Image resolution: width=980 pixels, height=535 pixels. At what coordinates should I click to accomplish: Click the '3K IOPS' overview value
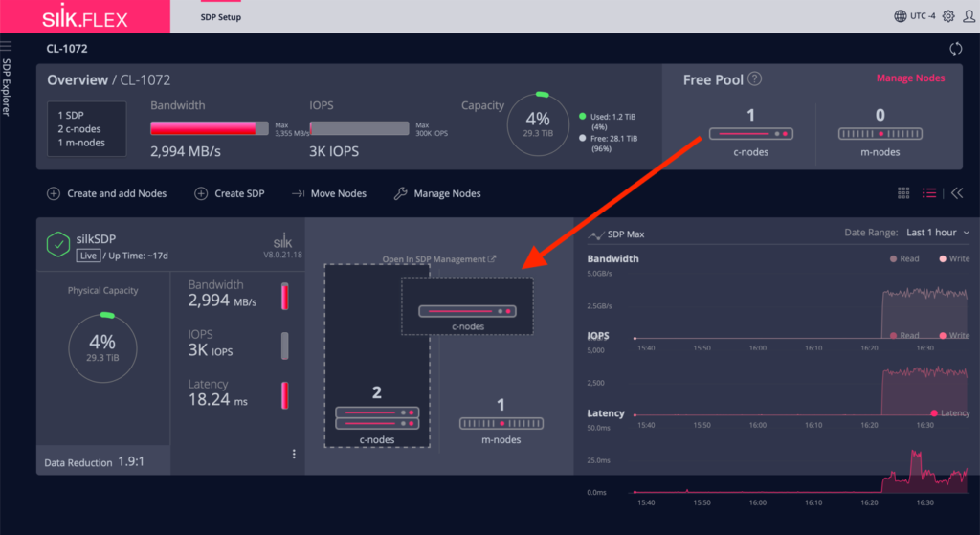pos(334,152)
